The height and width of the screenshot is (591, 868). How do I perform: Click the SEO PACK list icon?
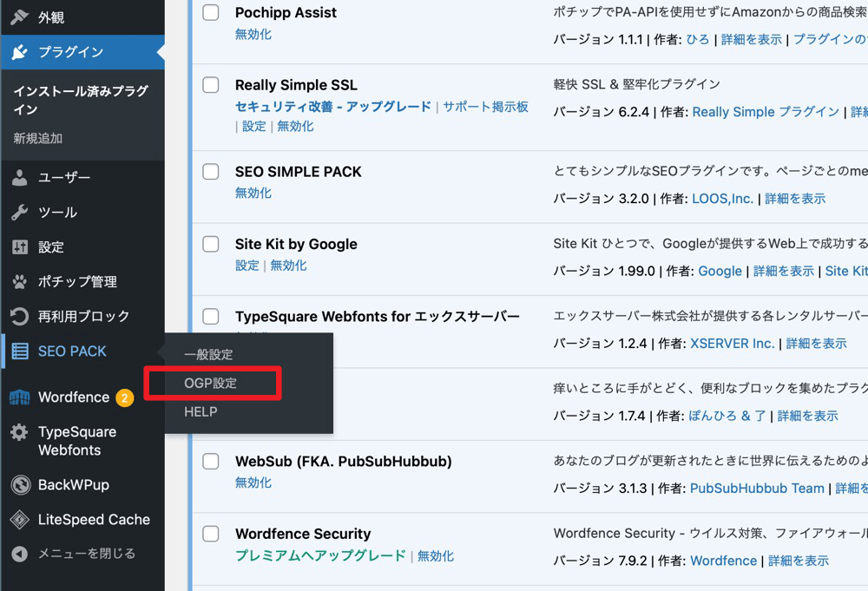pos(20,351)
